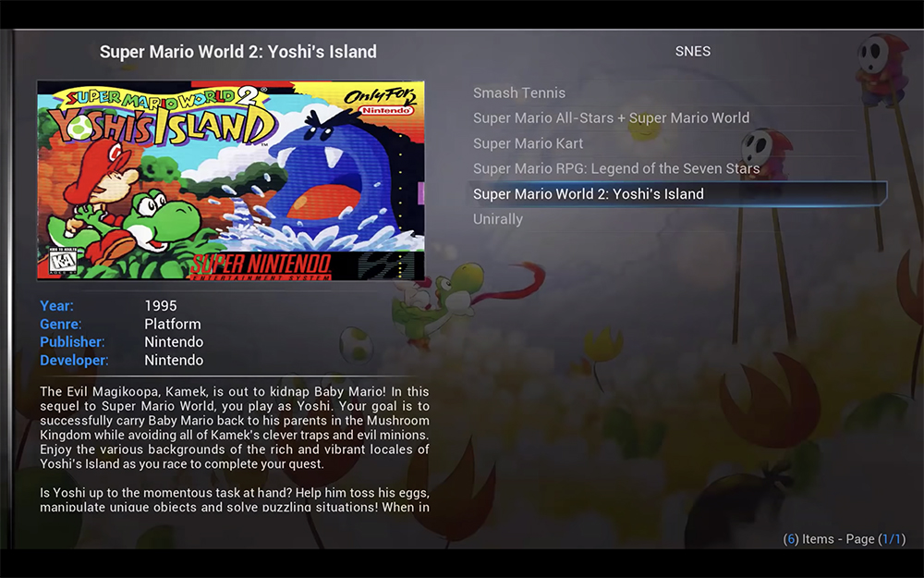Click the Developer label
Viewport: 924px width, 578px height.
coord(74,361)
